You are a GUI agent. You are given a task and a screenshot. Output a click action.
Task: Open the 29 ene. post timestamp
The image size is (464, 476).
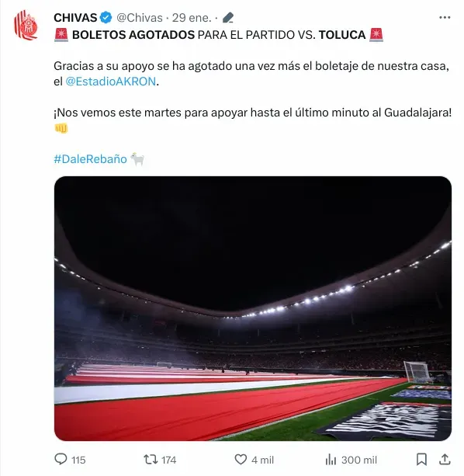coord(192,18)
